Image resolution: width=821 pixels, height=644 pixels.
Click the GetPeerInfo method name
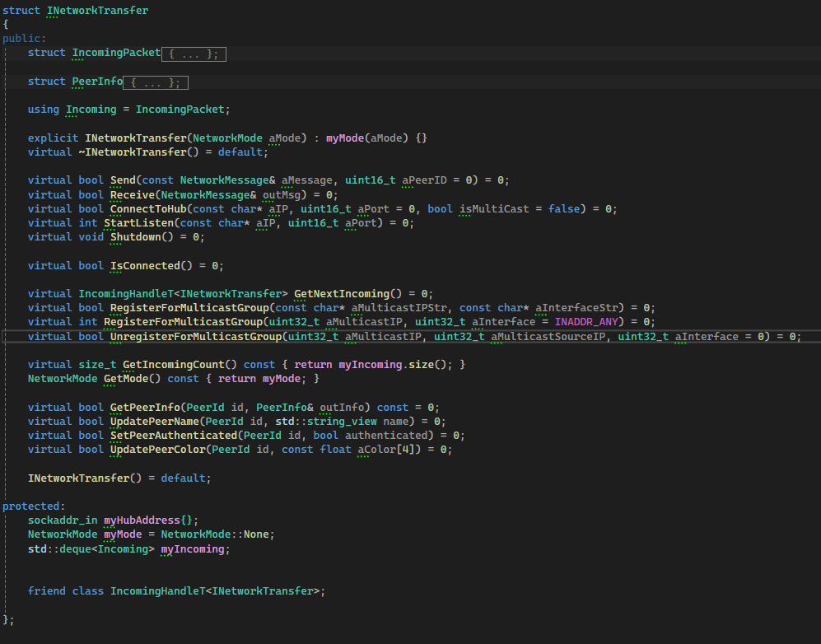[x=145, y=407]
